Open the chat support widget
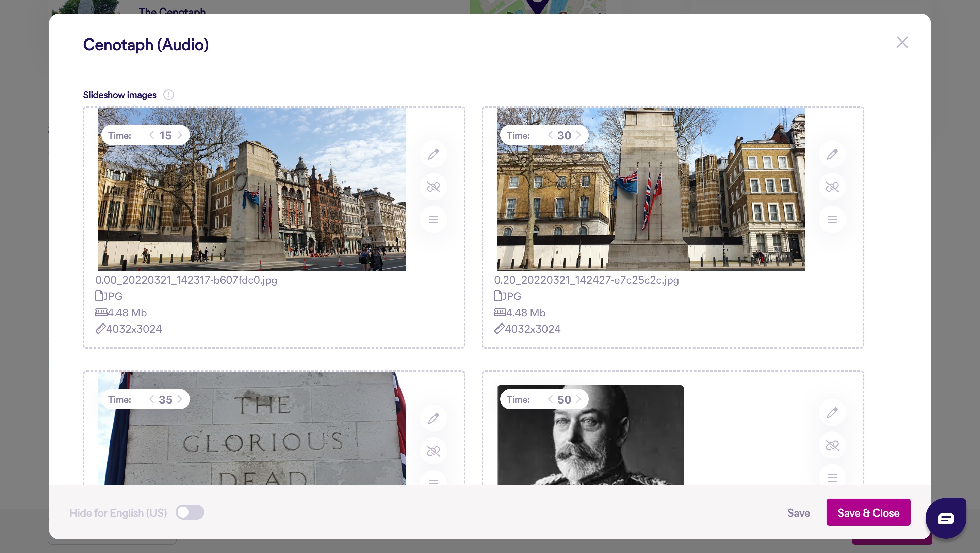Image resolution: width=980 pixels, height=553 pixels. click(x=946, y=518)
